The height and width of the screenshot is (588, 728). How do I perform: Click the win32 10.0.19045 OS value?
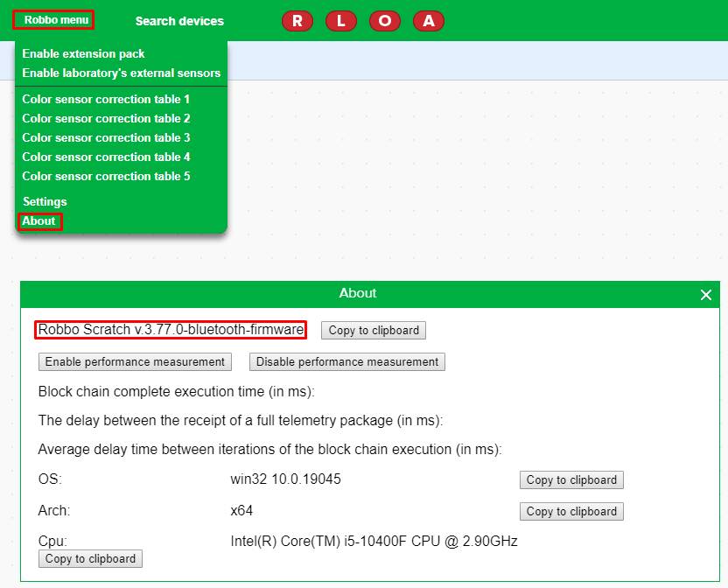pos(285,479)
